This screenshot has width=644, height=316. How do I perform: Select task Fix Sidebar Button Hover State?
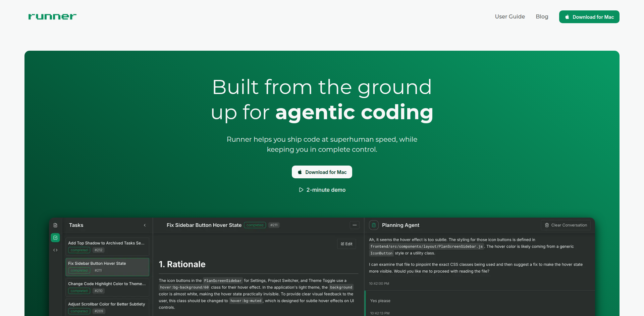click(x=107, y=267)
